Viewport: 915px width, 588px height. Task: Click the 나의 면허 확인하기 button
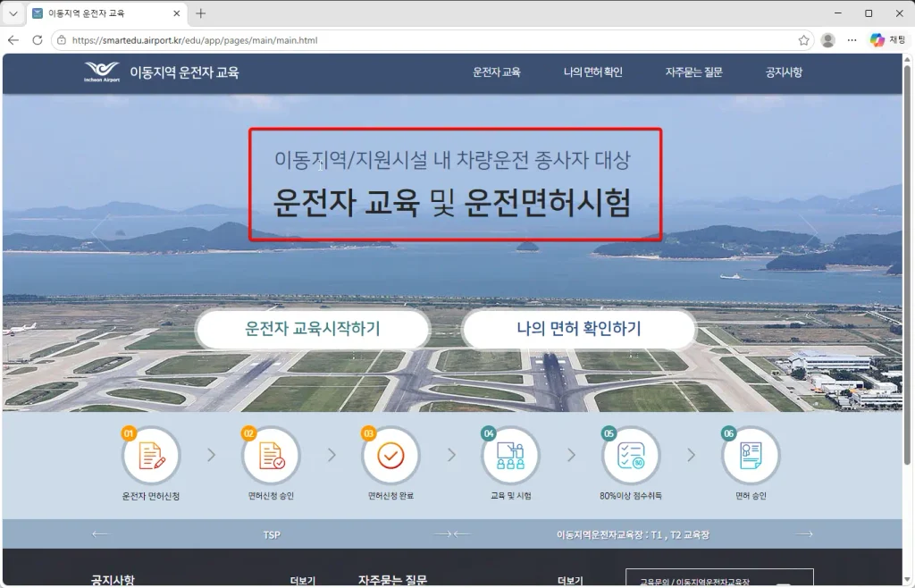579,329
